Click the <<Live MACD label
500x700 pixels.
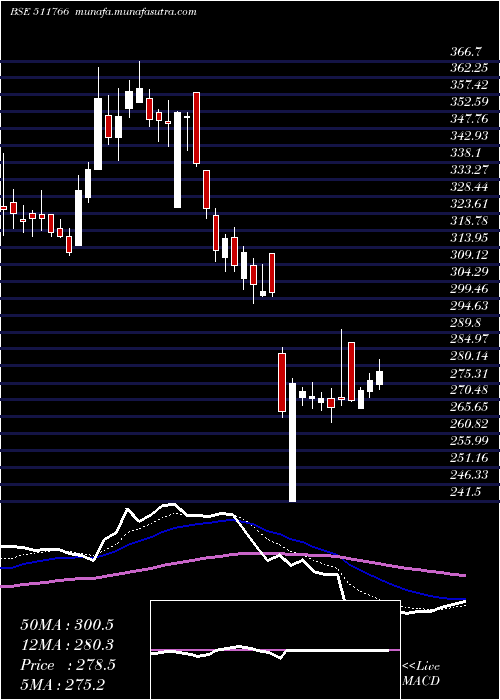(421, 674)
